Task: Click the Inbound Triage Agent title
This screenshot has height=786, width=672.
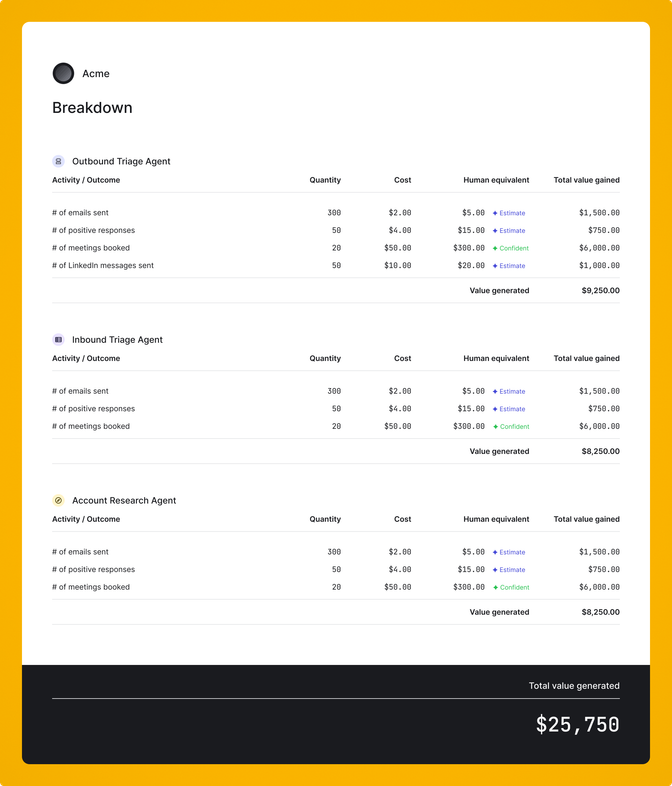Action: coord(117,340)
